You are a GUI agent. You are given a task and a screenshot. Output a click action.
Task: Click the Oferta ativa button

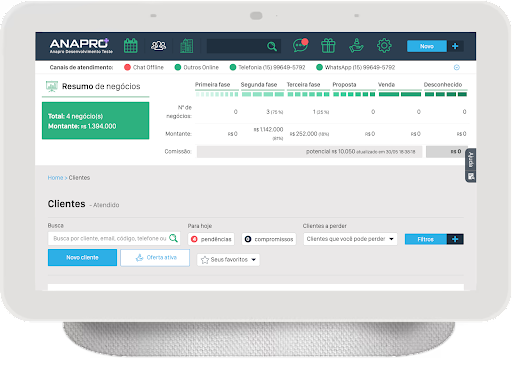click(155, 257)
